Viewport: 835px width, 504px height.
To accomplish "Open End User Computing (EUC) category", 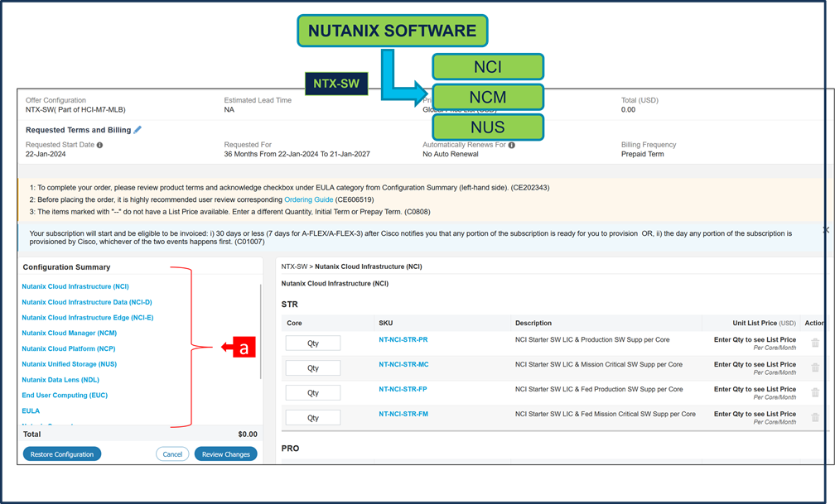I will point(65,395).
